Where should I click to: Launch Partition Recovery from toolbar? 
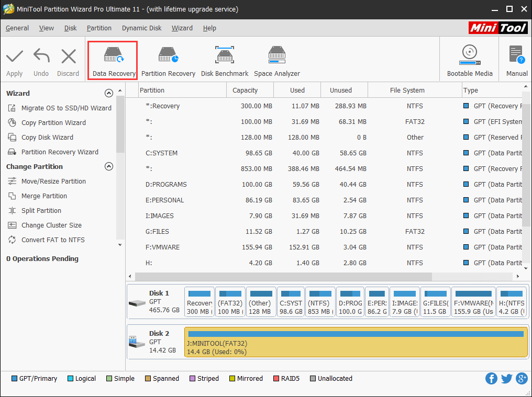coord(168,61)
